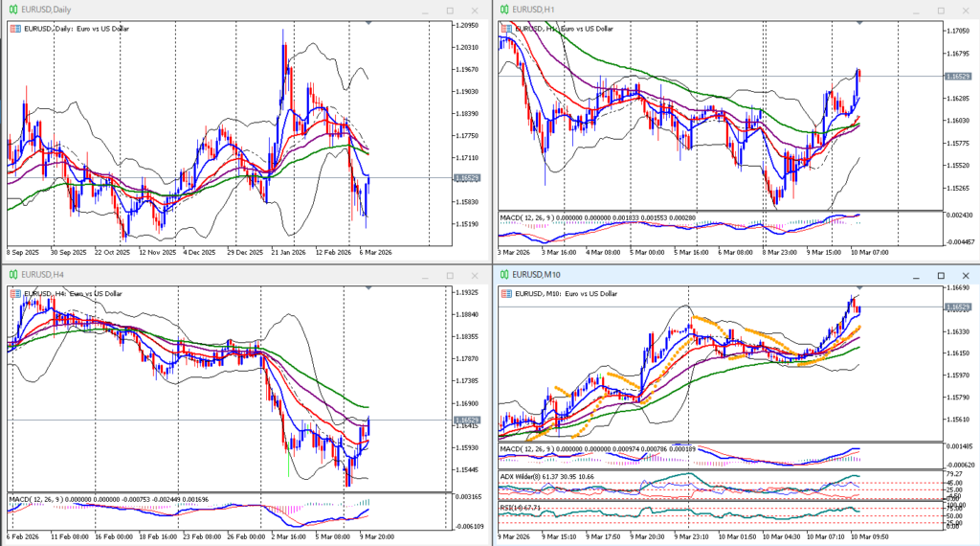Click the EURUSD,H4 window title icon
980x546 pixels.
(13, 275)
